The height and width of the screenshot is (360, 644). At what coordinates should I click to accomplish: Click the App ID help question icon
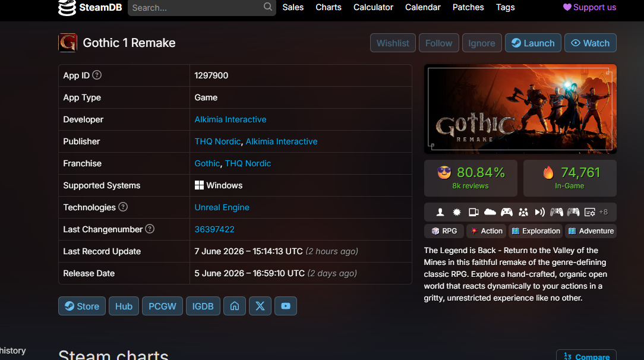97,75
